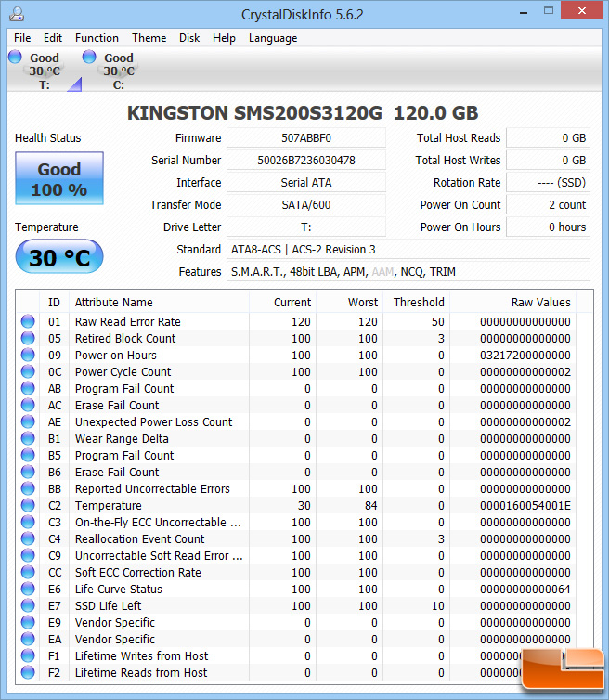The image size is (609, 700).
Task: Open the Language menu
Action: (273, 38)
